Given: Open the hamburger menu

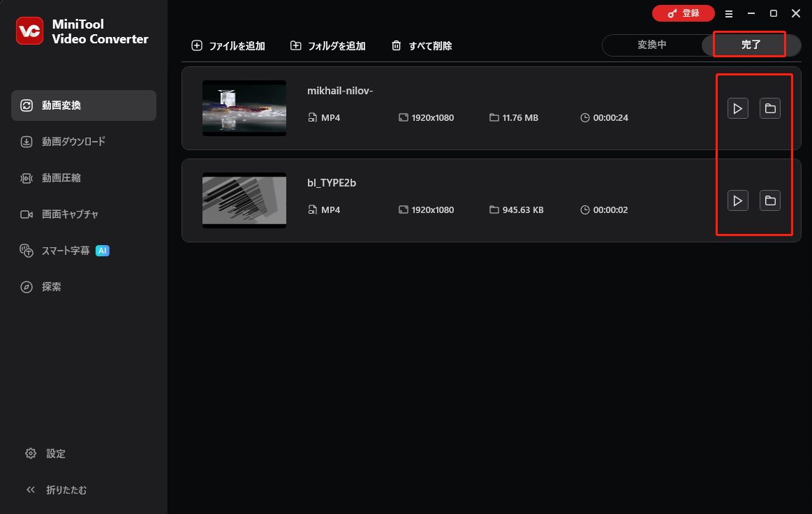Looking at the screenshot, I should (729, 13).
